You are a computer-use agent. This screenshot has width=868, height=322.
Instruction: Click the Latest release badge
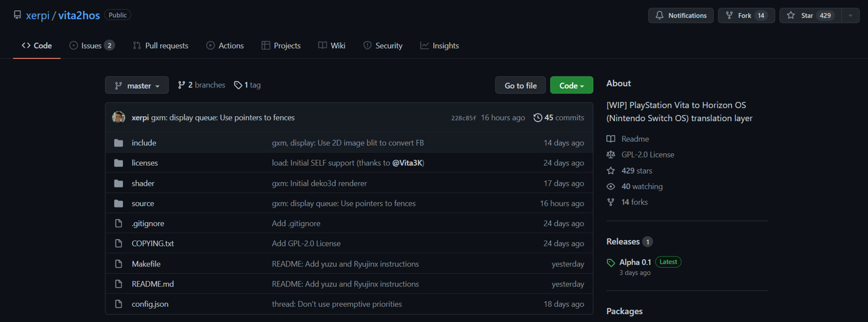pos(668,262)
